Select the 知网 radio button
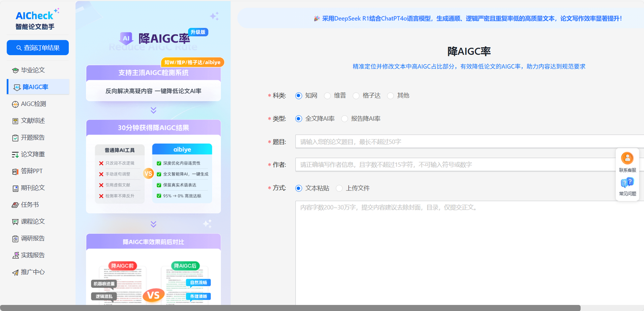 (299, 95)
